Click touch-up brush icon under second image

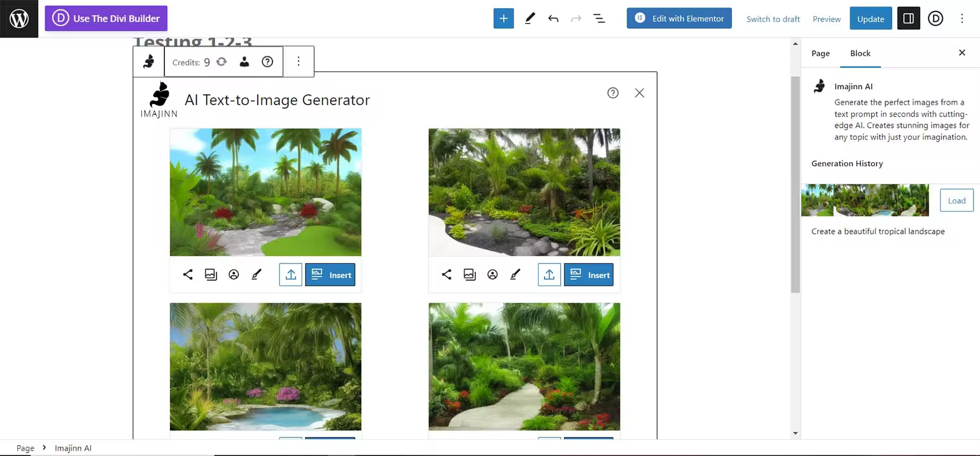pos(515,274)
